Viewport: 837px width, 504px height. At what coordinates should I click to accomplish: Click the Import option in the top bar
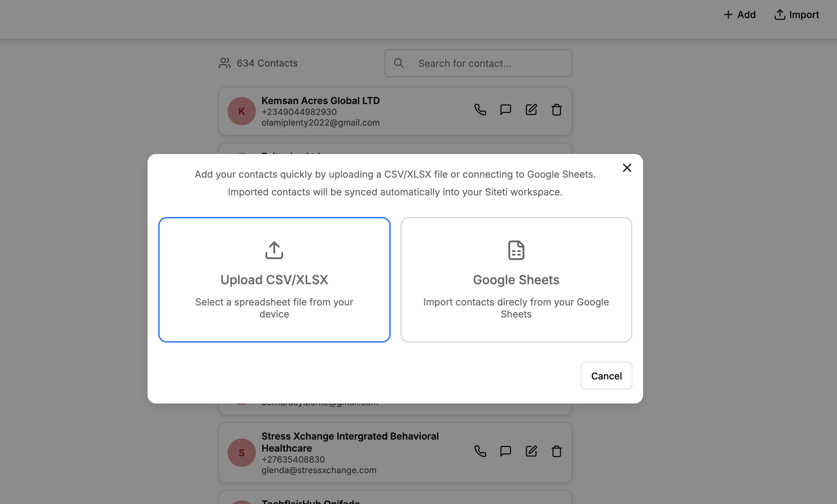[796, 15]
